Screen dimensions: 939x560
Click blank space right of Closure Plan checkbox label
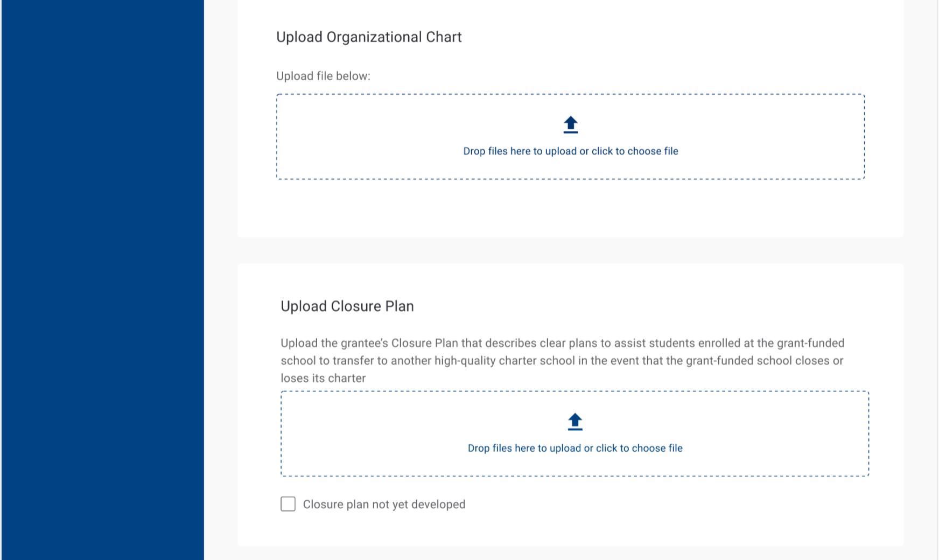[646, 505]
